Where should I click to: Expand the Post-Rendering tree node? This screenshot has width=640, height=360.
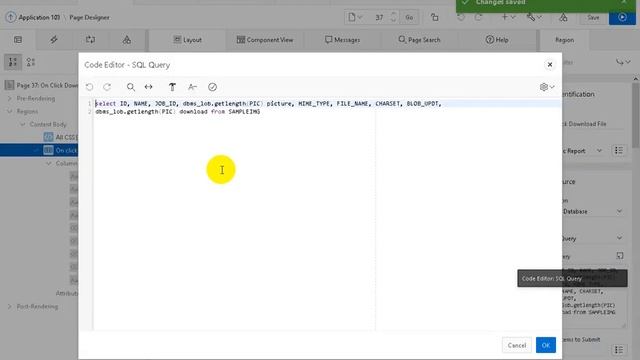[x=10, y=307]
